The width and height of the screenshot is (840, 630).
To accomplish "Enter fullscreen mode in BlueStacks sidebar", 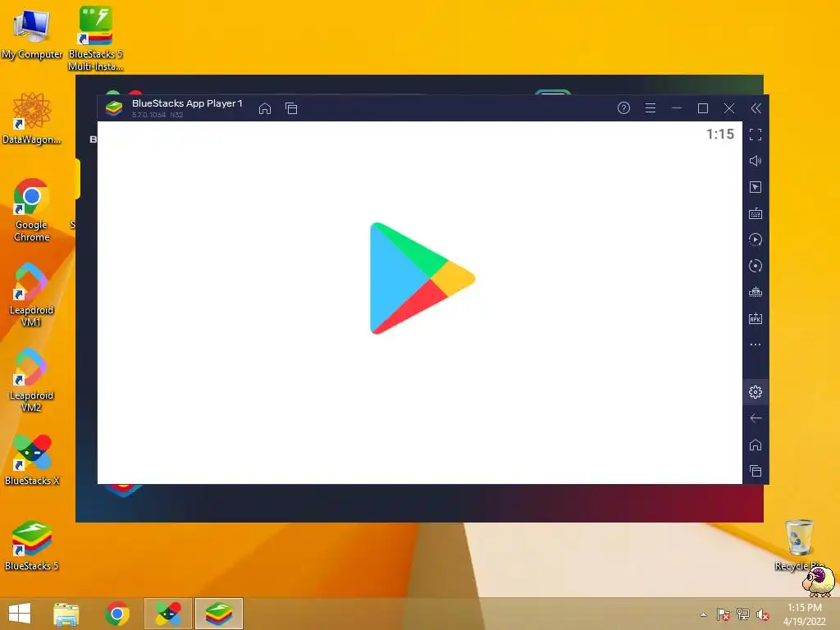I will click(x=756, y=135).
